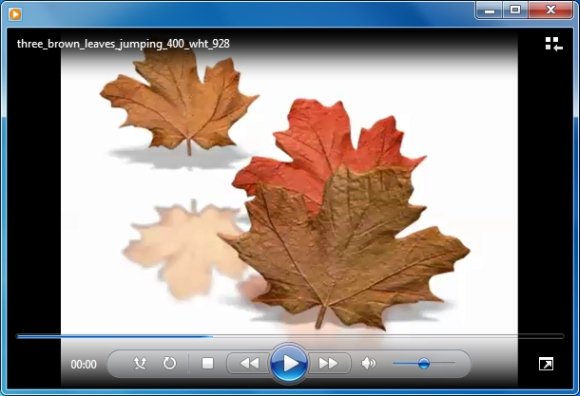Image resolution: width=580 pixels, height=396 pixels.
Task: Click the Windows Media Player title bar icon
Action: point(15,14)
